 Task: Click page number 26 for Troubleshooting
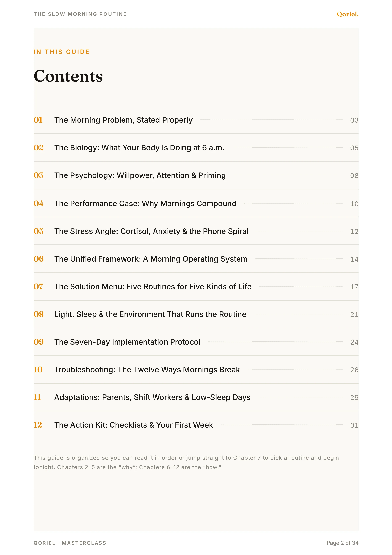(x=354, y=370)
